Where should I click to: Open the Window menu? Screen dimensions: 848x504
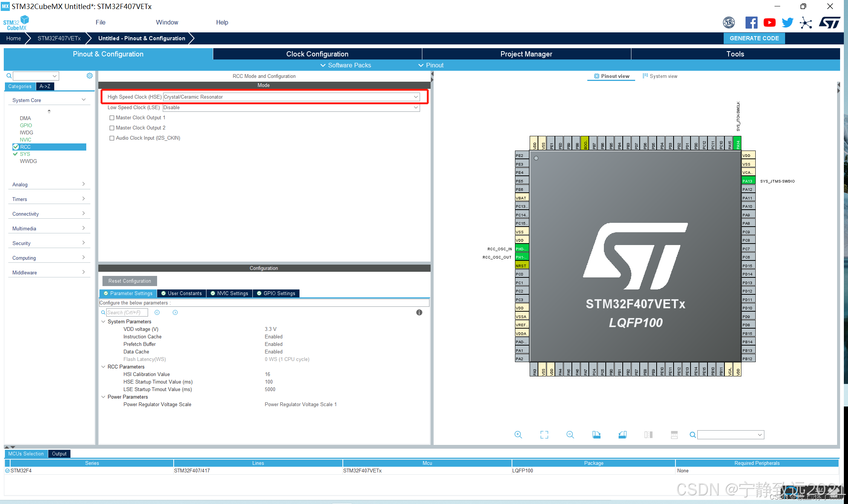(x=167, y=22)
